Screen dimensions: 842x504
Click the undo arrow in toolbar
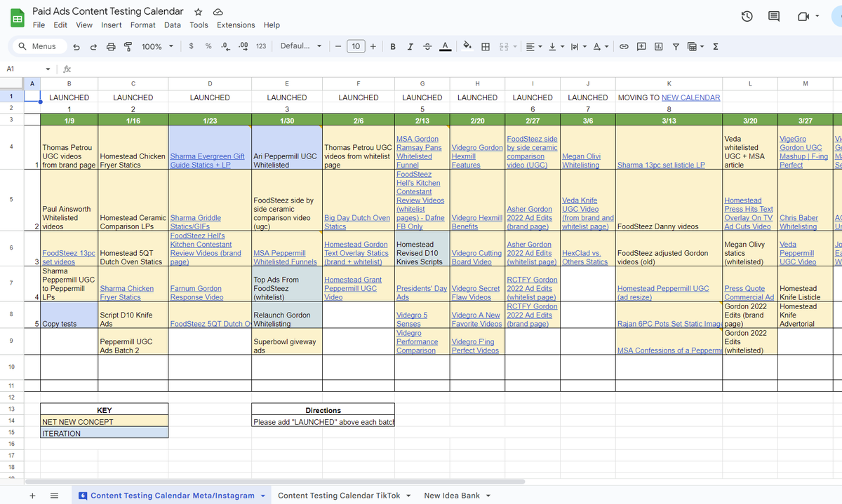76,46
